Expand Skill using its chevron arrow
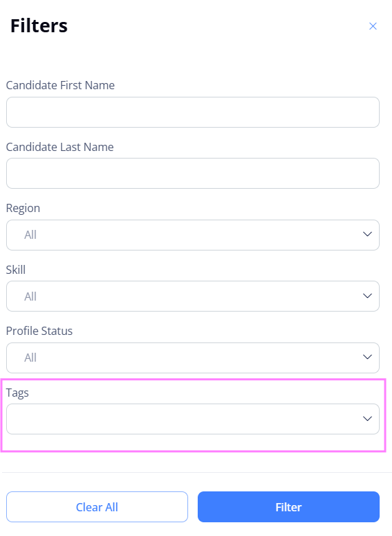This screenshot has height=536, width=392. (367, 296)
